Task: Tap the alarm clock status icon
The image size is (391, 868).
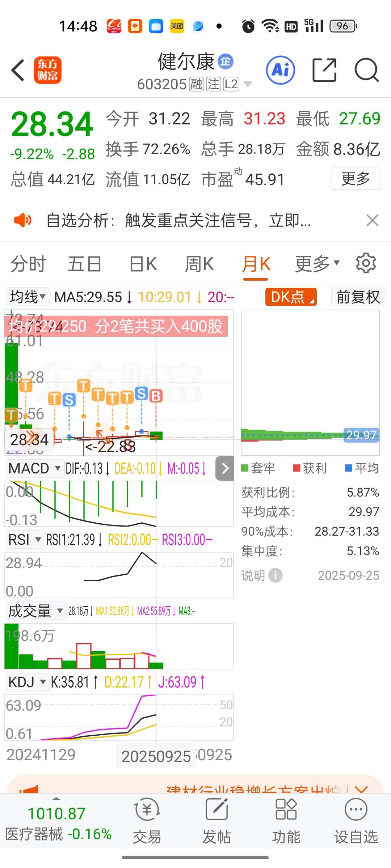Action: point(248,26)
